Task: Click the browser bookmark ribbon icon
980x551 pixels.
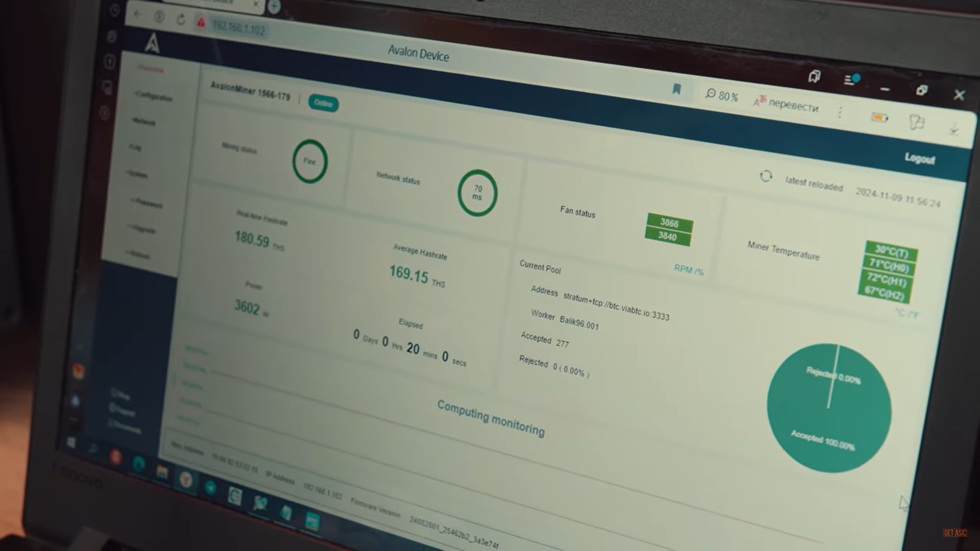Action: 676,89
